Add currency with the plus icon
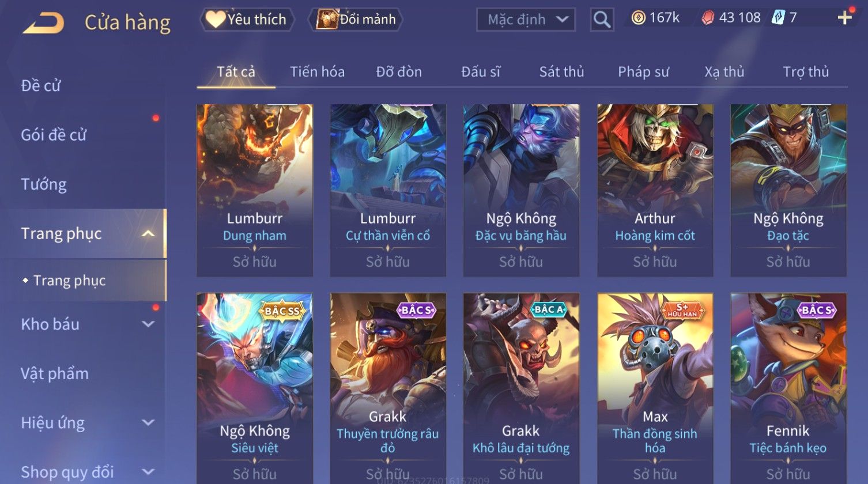Viewport: 868px width, 484px height. click(844, 18)
